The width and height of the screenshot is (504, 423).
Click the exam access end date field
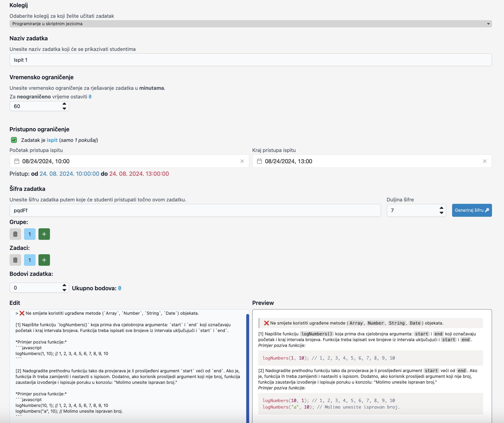[372, 161]
